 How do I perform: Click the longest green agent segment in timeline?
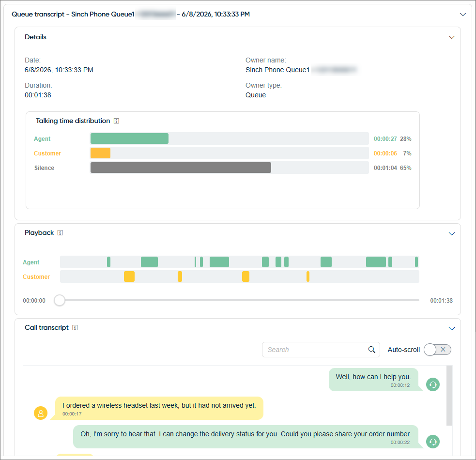coord(376,262)
